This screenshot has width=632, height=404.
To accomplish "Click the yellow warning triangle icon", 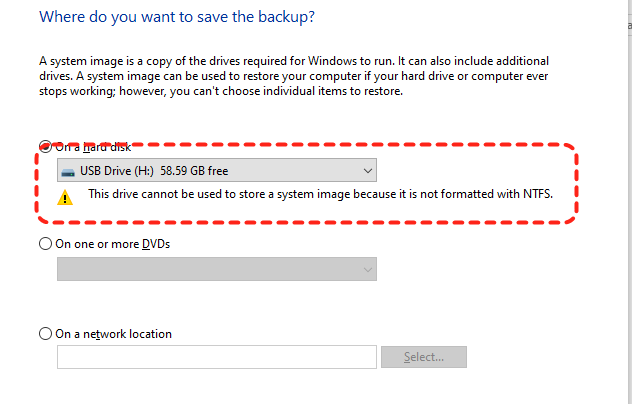I will point(66,196).
